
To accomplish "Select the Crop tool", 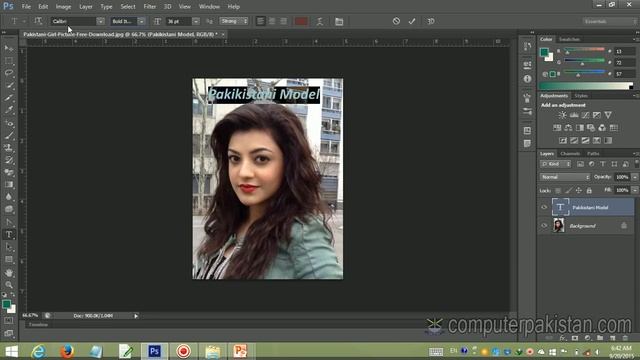I will coord(9,98).
